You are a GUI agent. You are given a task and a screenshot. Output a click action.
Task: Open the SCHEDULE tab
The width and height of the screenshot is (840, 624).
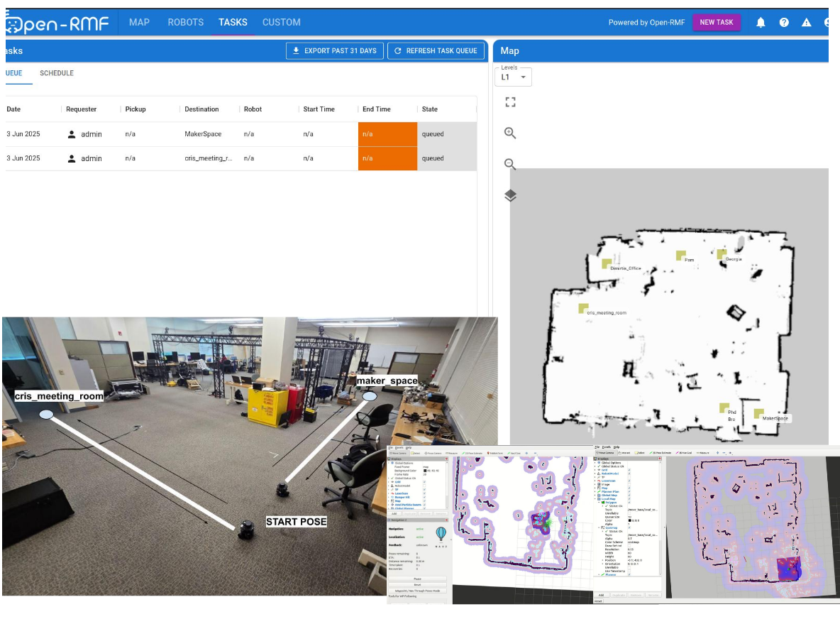[57, 73]
